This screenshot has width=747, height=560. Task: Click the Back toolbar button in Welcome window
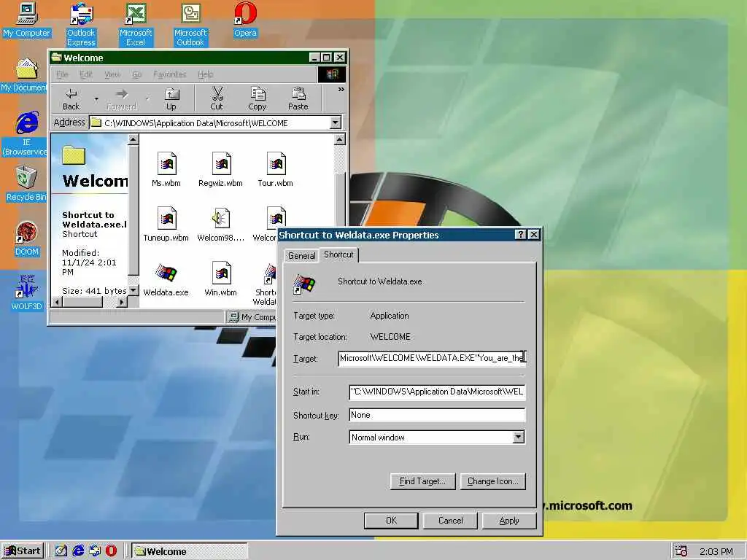click(71, 98)
